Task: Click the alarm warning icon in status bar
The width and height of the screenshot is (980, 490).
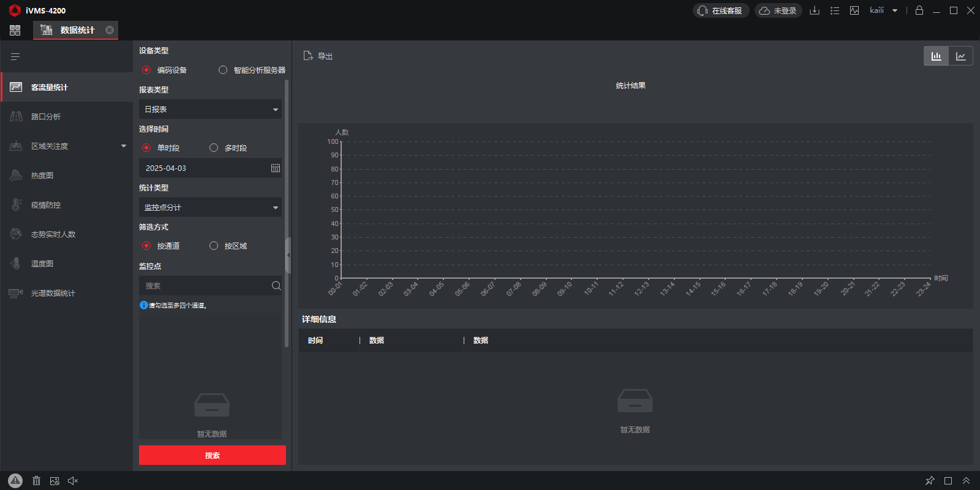Action: tap(15, 481)
